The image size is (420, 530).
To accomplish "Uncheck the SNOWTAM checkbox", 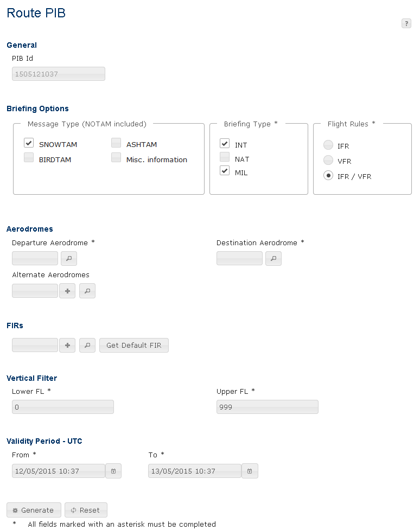I will pos(29,143).
